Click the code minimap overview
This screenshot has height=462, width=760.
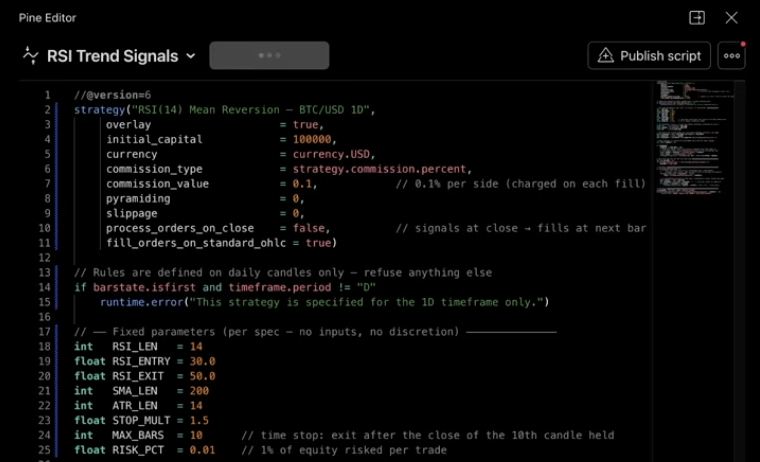click(694, 138)
